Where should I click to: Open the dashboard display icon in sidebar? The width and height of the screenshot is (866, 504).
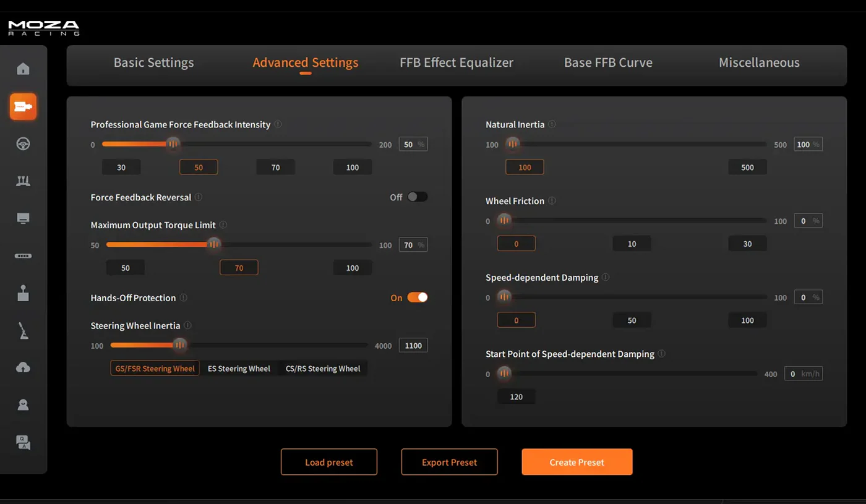point(23,218)
